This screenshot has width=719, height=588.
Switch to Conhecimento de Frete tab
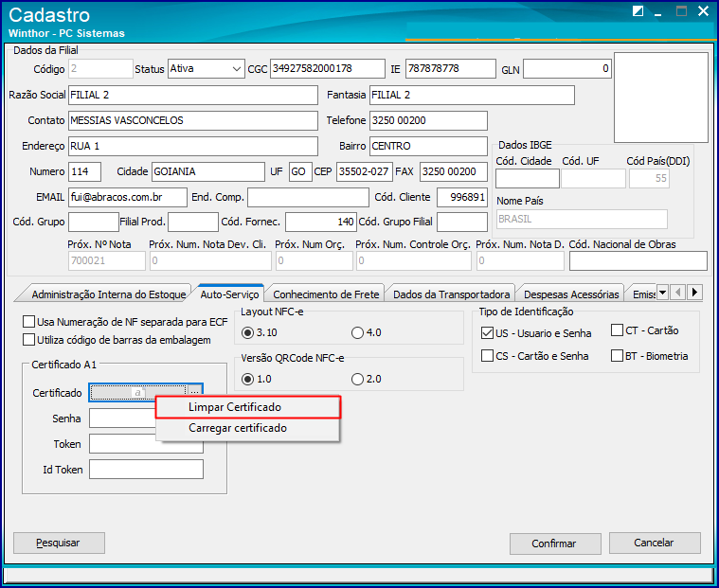[x=326, y=294]
